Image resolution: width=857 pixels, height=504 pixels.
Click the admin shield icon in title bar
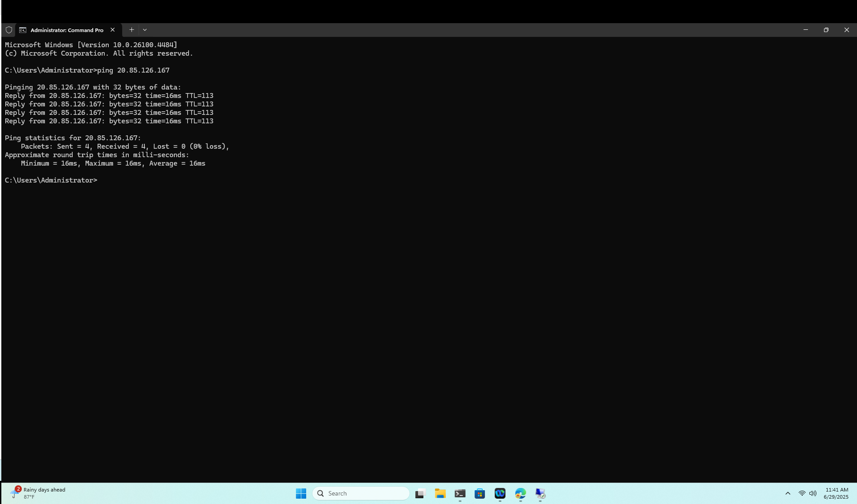(x=9, y=30)
